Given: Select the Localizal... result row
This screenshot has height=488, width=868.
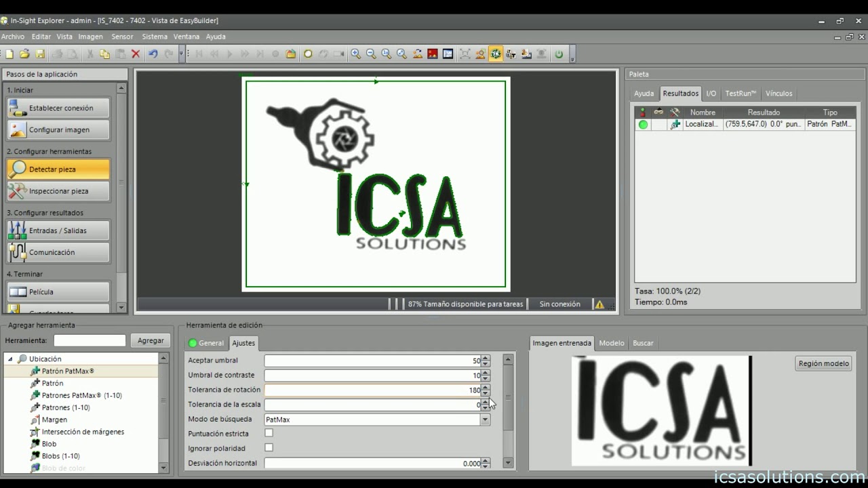Looking at the screenshot, I should coord(745,125).
